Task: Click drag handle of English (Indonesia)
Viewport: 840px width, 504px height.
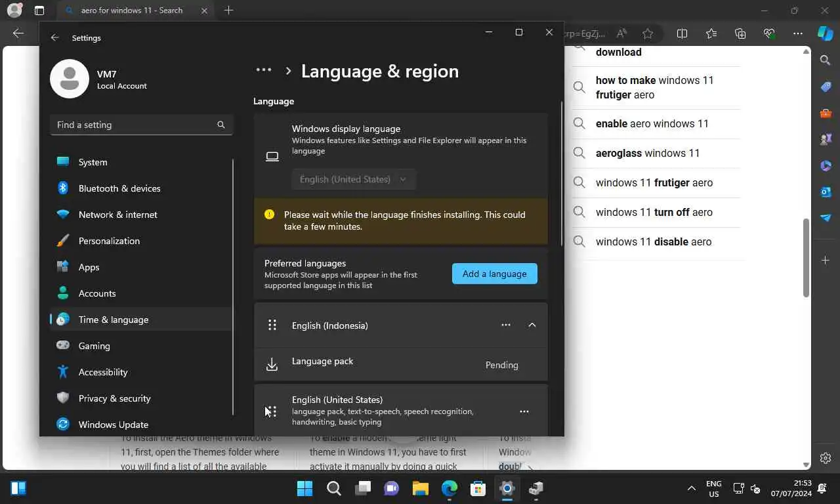Action: (x=272, y=325)
